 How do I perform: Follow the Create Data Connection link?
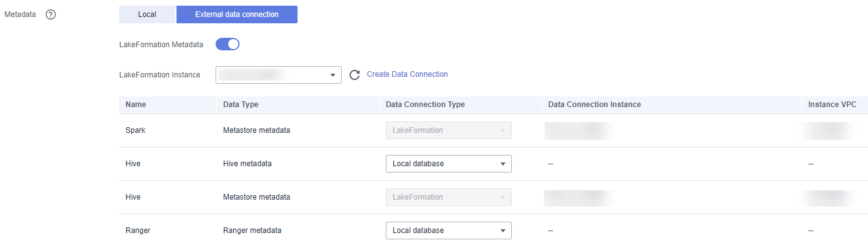pyautogui.click(x=407, y=74)
